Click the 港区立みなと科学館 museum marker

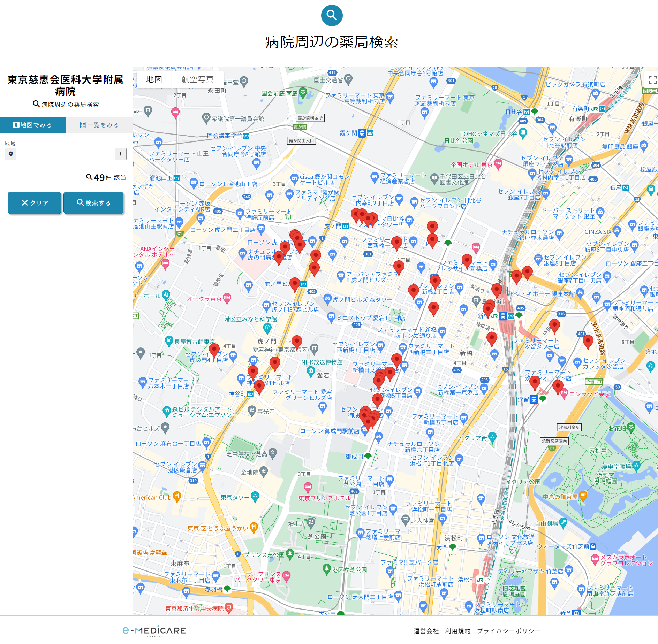pos(267,328)
